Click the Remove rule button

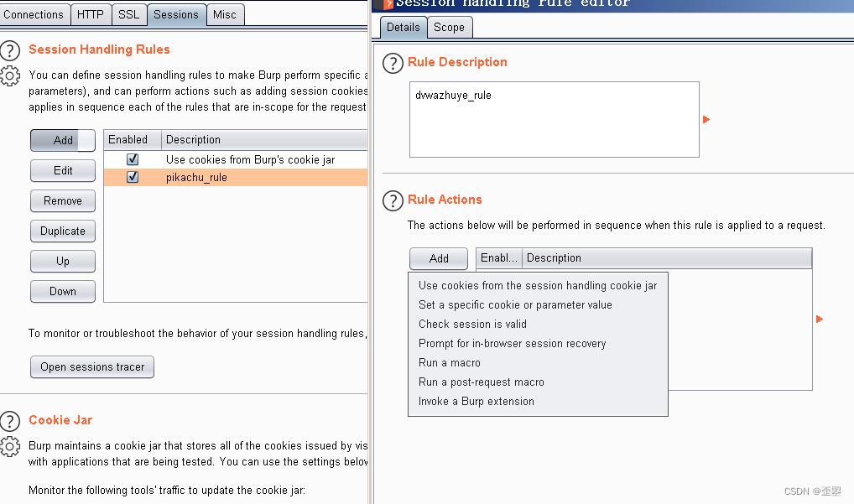[63, 200]
